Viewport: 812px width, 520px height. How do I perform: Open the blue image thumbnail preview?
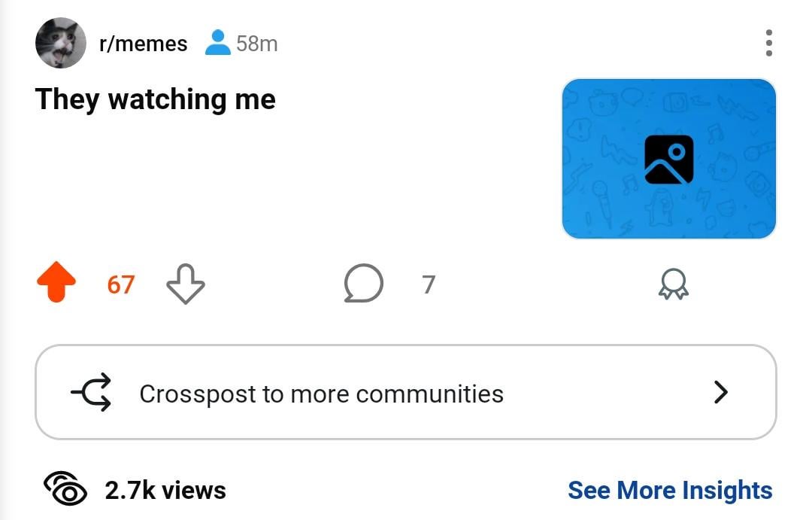coord(668,159)
